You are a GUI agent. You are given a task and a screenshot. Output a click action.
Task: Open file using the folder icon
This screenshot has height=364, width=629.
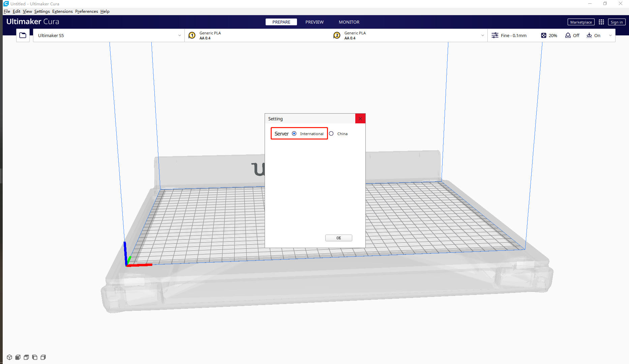point(23,35)
